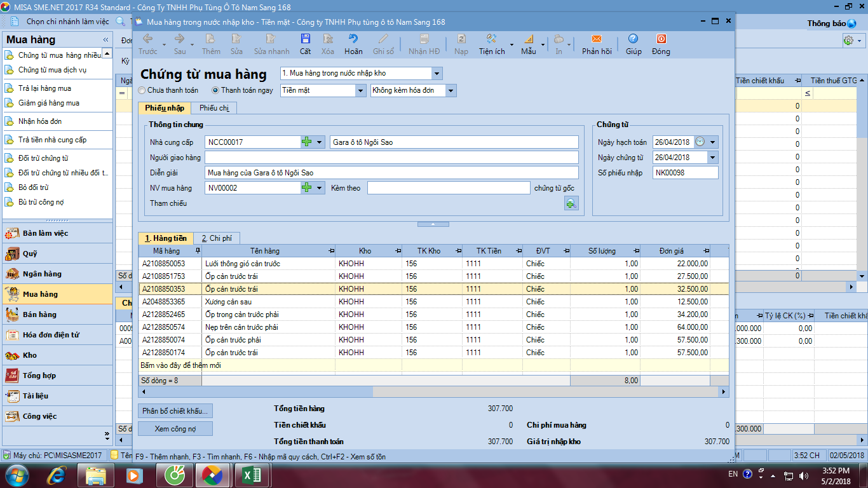Open Không kèm hóa đơn dropdown
868x488 pixels.
pos(451,90)
